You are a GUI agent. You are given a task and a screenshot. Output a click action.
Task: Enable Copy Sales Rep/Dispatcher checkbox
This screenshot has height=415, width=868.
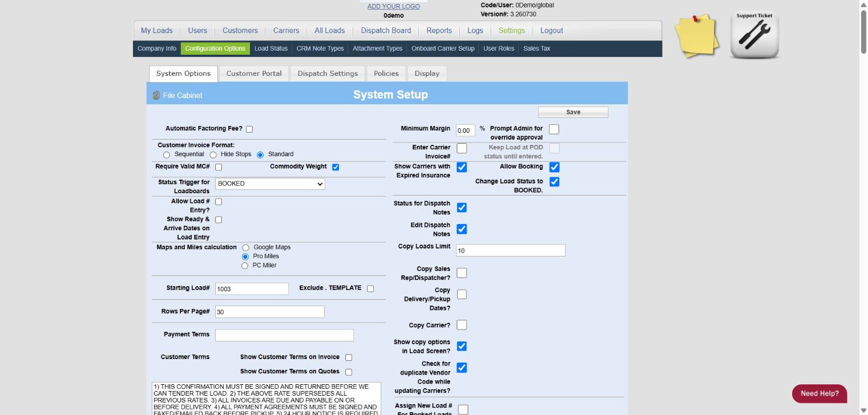(x=462, y=273)
